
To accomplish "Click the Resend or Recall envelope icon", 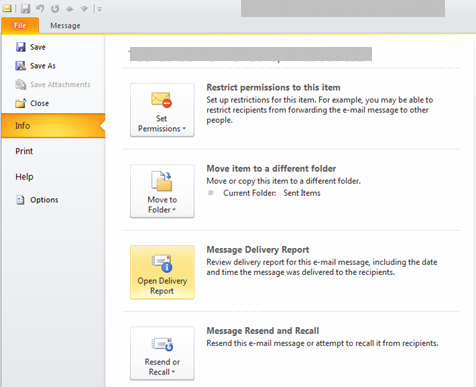I will [x=162, y=344].
